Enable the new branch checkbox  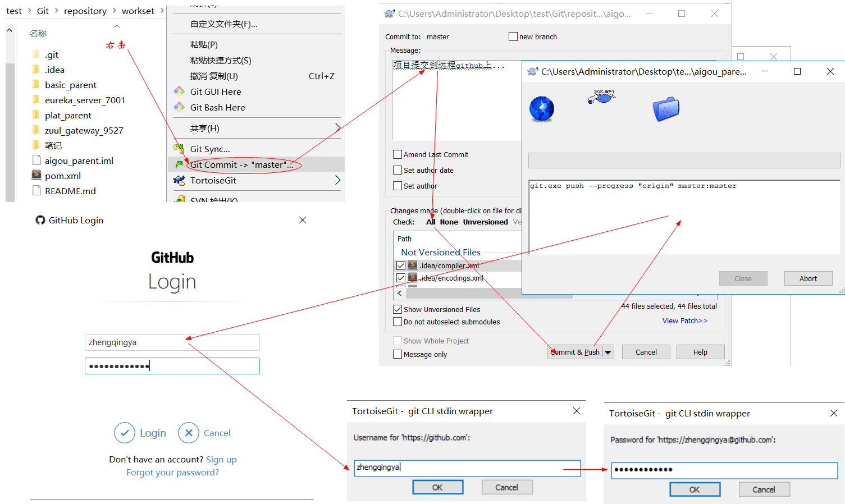513,36
